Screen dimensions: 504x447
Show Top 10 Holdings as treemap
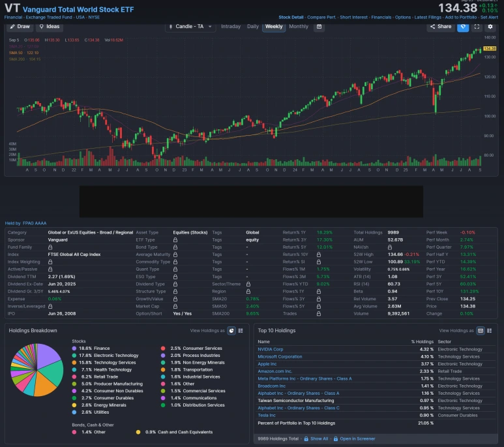489,331
